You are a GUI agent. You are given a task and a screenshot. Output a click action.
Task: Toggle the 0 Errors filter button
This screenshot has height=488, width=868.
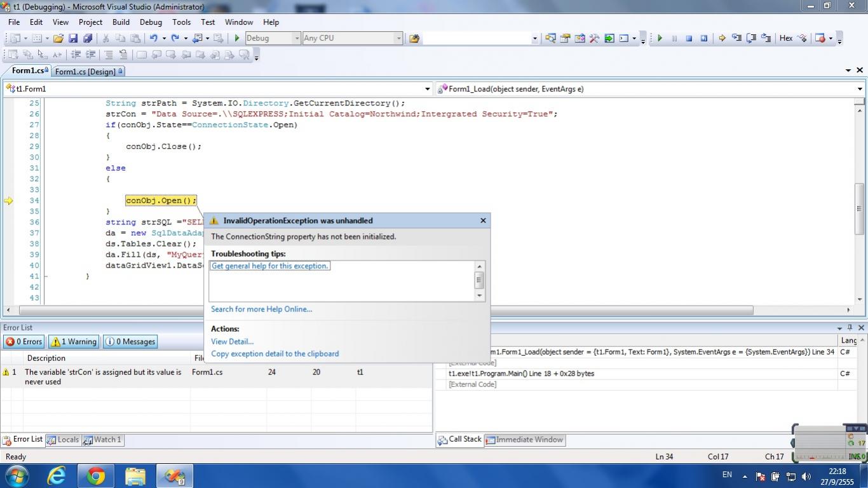tap(24, 342)
